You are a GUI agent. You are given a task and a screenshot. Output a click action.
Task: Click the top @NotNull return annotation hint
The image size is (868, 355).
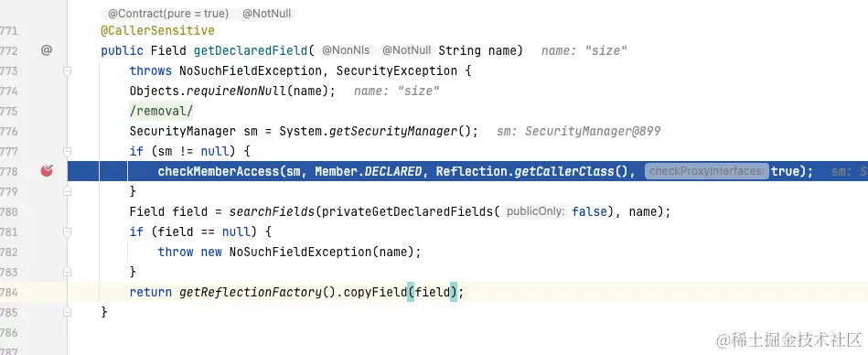point(267,14)
